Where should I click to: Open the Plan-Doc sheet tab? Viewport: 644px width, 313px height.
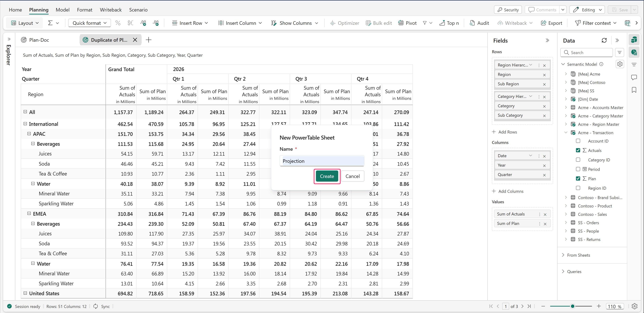(x=39, y=40)
